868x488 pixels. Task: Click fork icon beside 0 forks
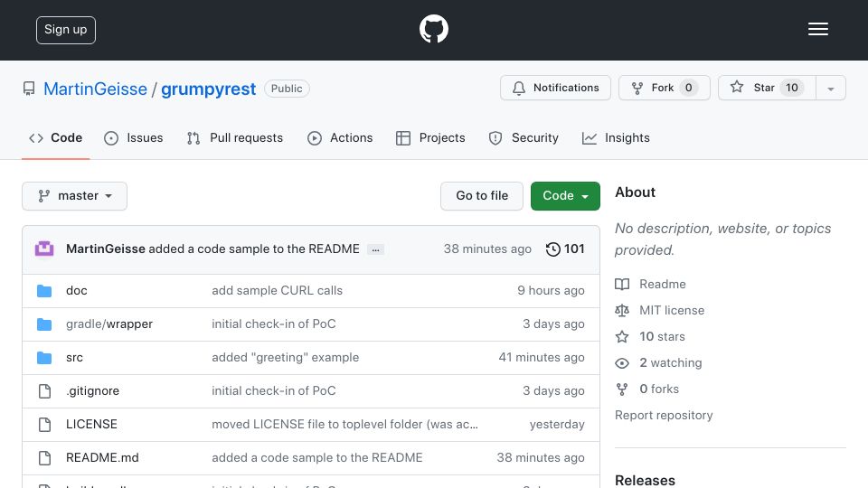point(622,389)
